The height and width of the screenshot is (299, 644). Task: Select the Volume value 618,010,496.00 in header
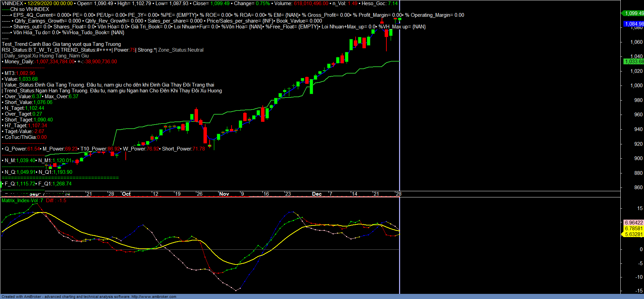coord(311,3)
